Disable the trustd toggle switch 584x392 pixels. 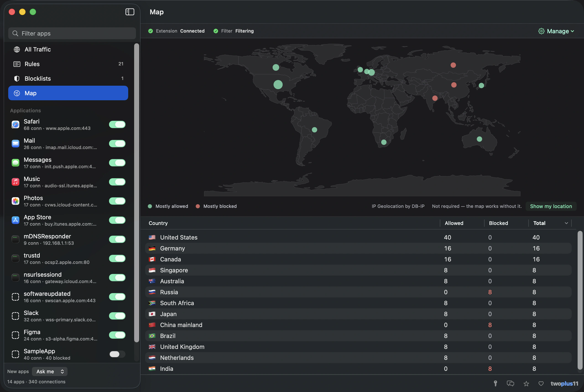pyautogui.click(x=117, y=258)
